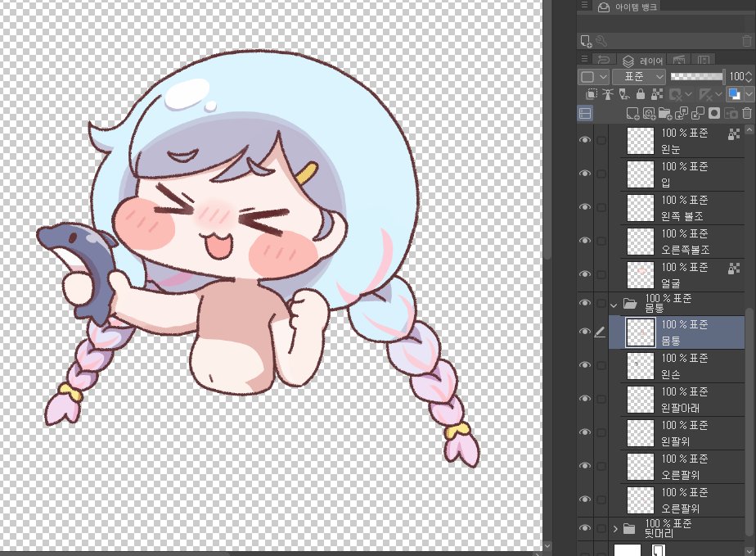
Task: Select the 왼팔위 layer name
Action: click(675, 441)
